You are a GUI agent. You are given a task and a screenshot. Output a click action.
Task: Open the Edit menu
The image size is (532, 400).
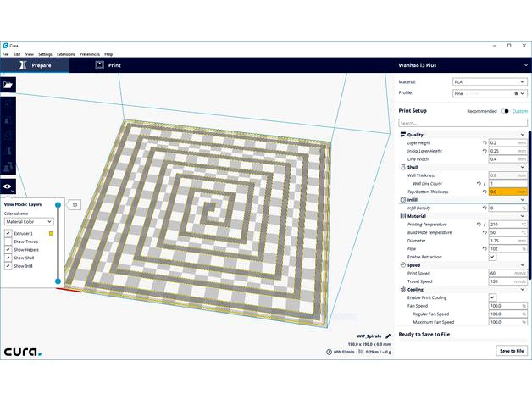click(x=17, y=54)
